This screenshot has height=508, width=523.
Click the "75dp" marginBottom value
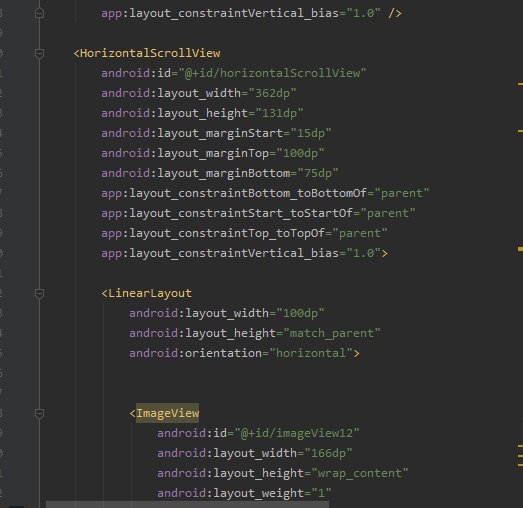click(x=318, y=173)
